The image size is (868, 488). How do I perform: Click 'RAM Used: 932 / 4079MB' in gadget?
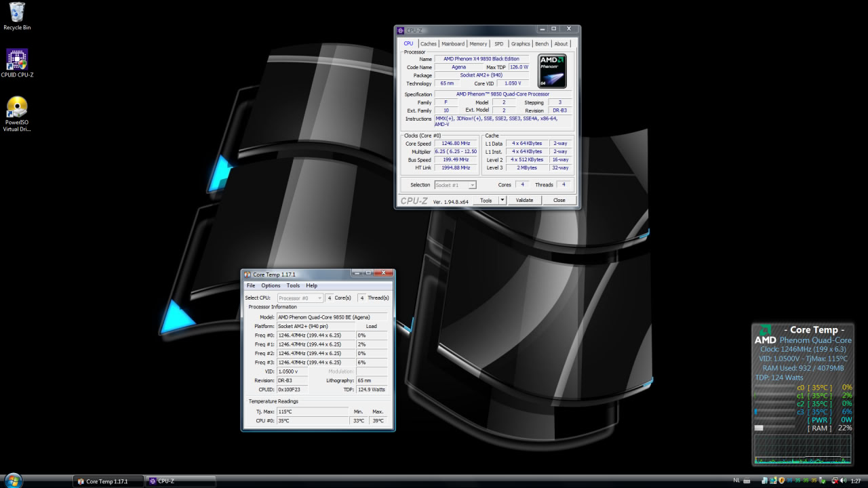point(803,368)
